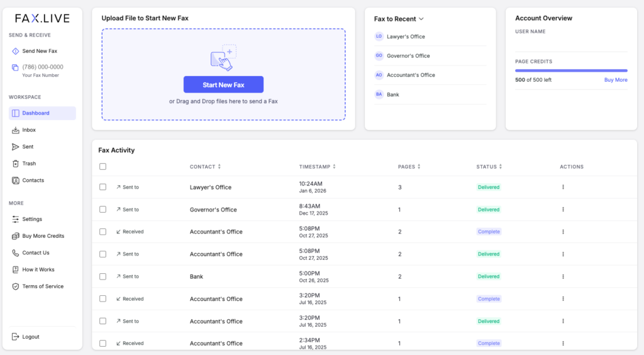Click the FAX.LIVE logo
644x355 pixels.
coord(42,18)
